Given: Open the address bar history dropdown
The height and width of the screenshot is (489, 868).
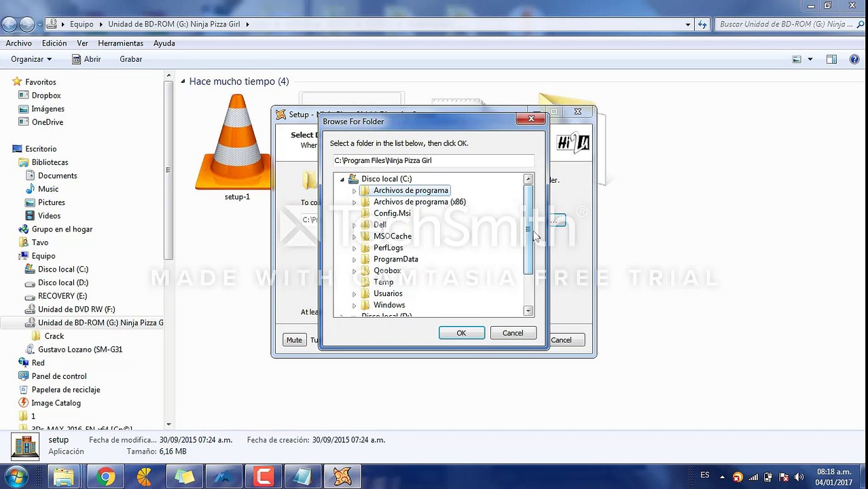Looking at the screenshot, I should tap(688, 24).
